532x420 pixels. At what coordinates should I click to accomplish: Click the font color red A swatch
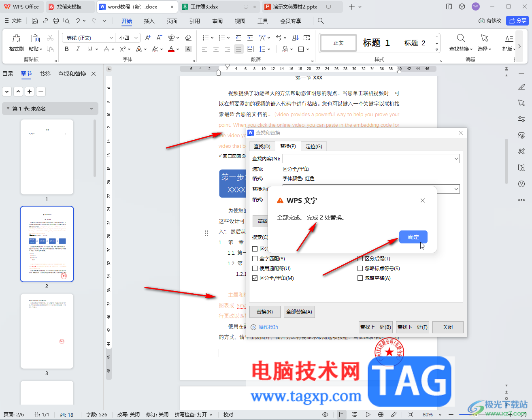point(171,49)
